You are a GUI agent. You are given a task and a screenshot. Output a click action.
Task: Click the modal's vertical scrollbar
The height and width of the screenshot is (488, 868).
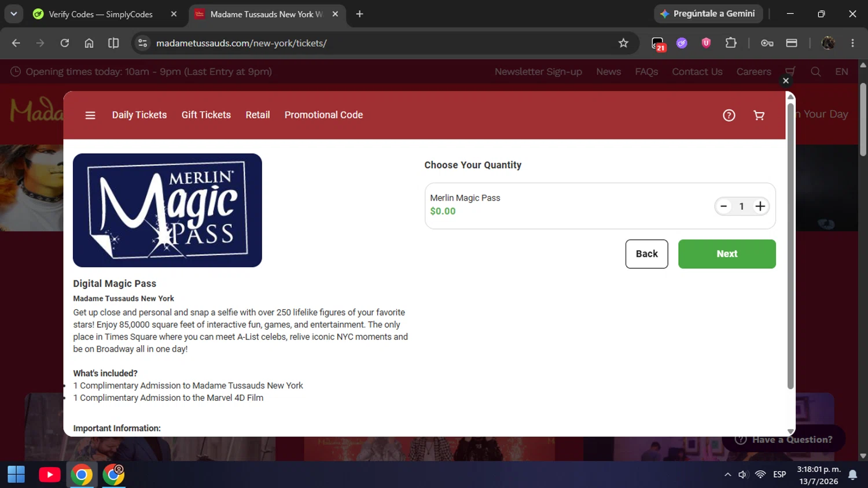pyautogui.click(x=790, y=246)
